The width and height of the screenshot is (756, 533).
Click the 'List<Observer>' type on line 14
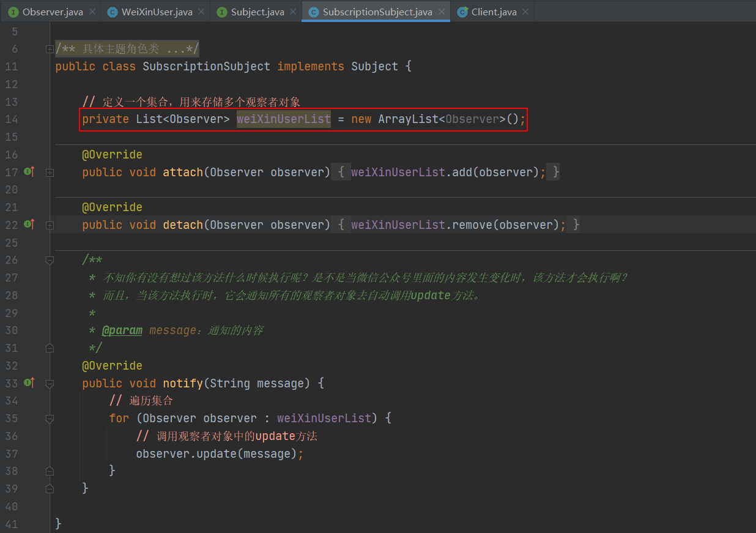[183, 119]
